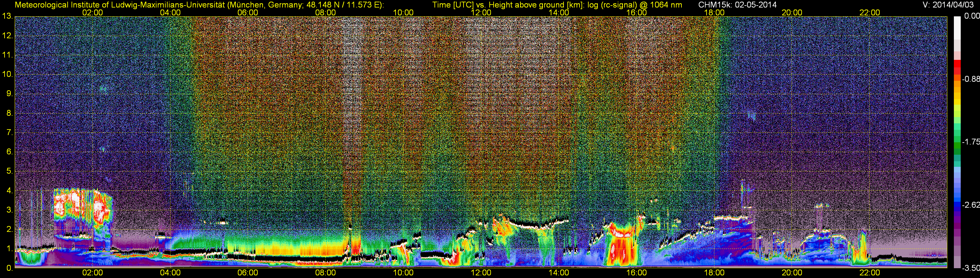This screenshot has width=980, height=278.
Task: Click the 6 km height axis label
Action: coord(9,152)
